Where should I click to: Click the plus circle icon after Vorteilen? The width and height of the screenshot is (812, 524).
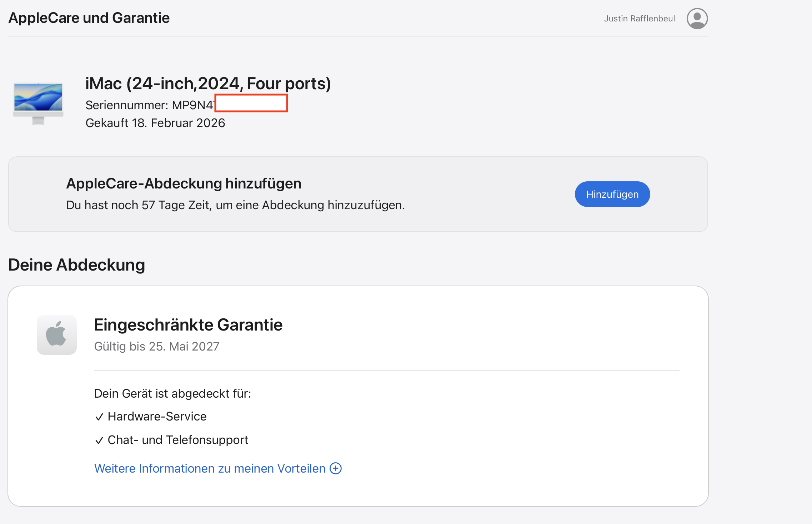[336, 468]
